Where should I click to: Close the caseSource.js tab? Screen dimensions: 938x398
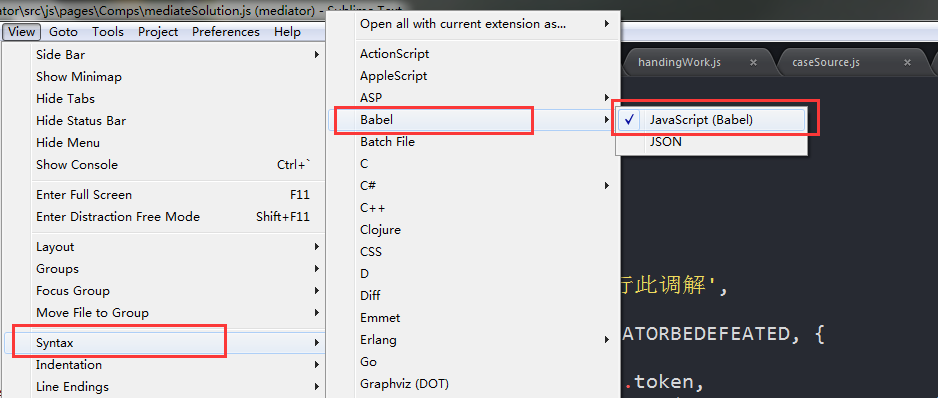click(907, 62)
